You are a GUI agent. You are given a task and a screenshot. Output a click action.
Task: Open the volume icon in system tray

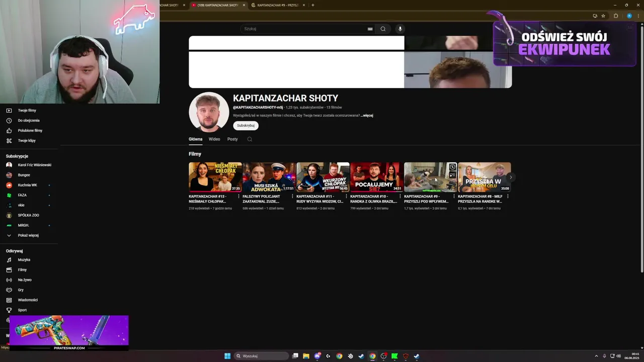point(618,356)
